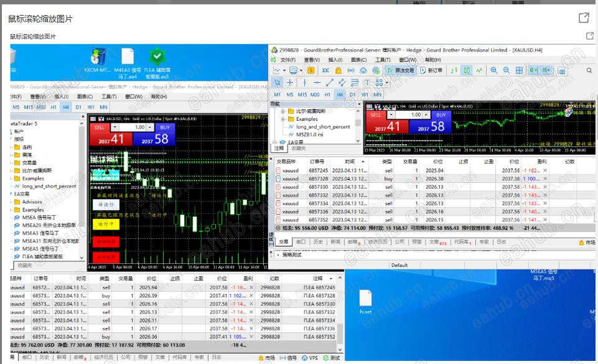Select the horizontal line drawing tool
The image size is (598, 364).
point(317,82)
